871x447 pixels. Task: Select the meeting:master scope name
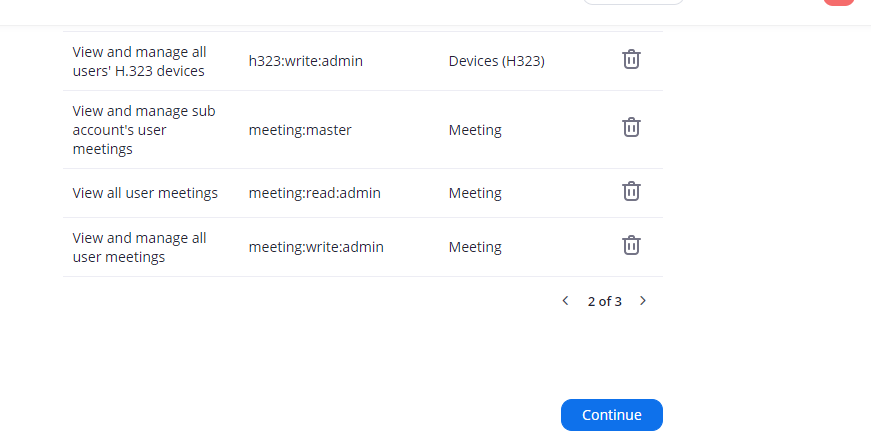click(x=300, y=130)
